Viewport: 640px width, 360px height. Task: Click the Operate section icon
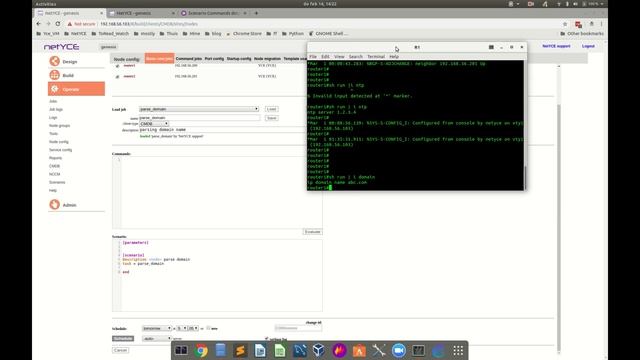[55, 89]
